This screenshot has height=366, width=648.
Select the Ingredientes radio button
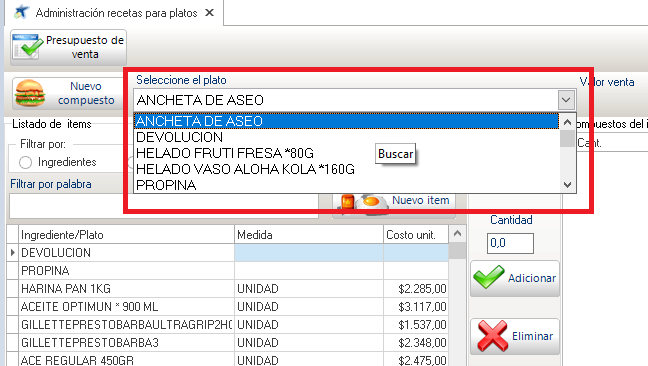[25, 162]
